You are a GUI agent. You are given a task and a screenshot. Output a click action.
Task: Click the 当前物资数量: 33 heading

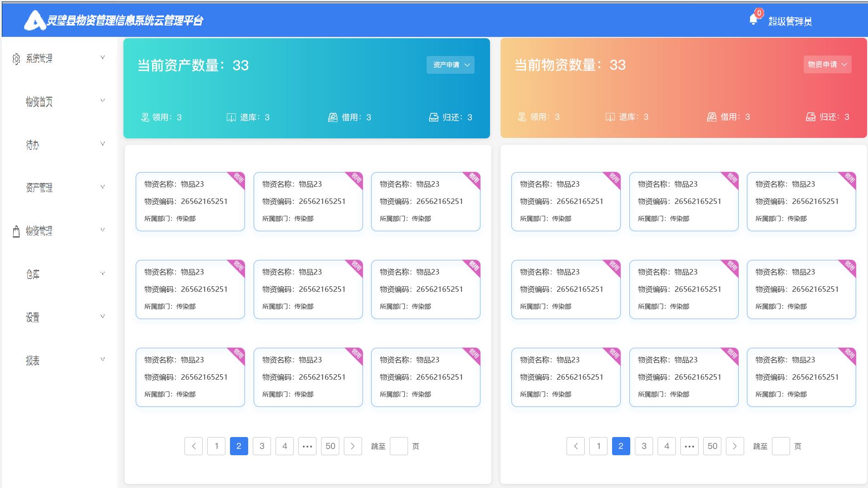[x=570, y=65]
